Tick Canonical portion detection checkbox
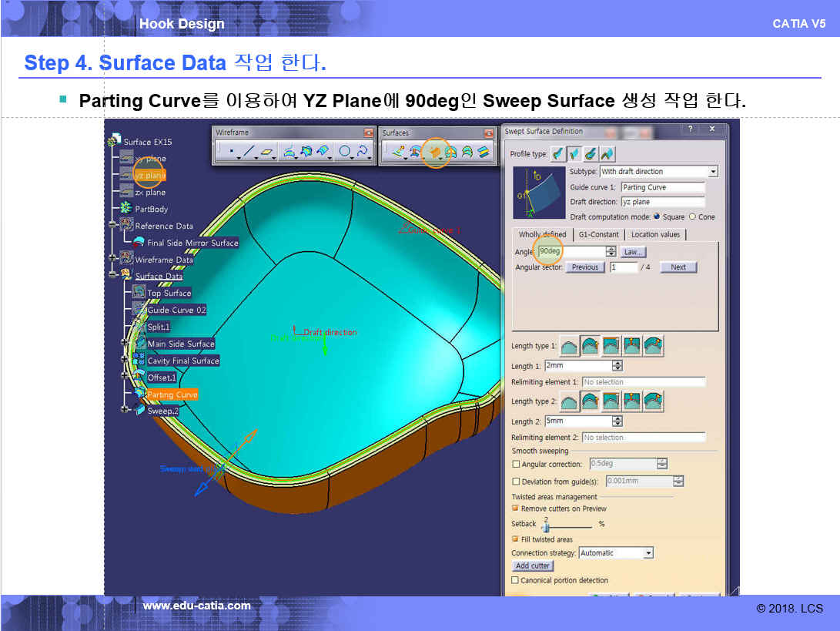The width and height of the screenshot is (840, 631). point(516,580)
